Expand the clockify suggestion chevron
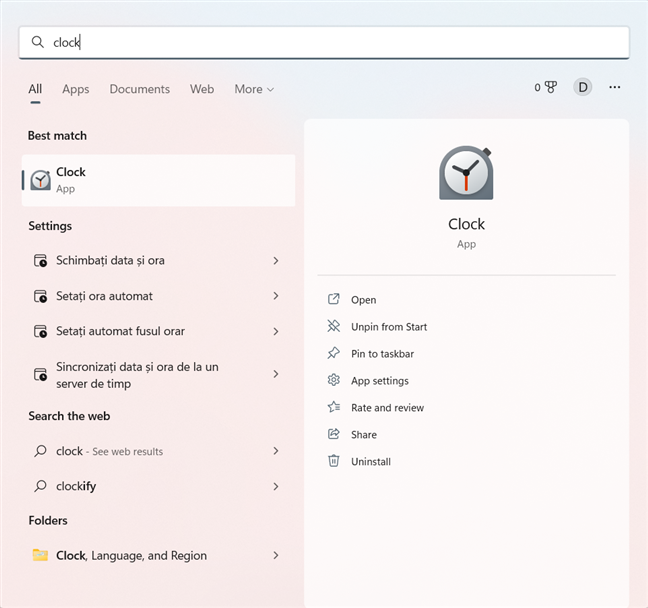This screenshot has height=608, width=648. 276,486
